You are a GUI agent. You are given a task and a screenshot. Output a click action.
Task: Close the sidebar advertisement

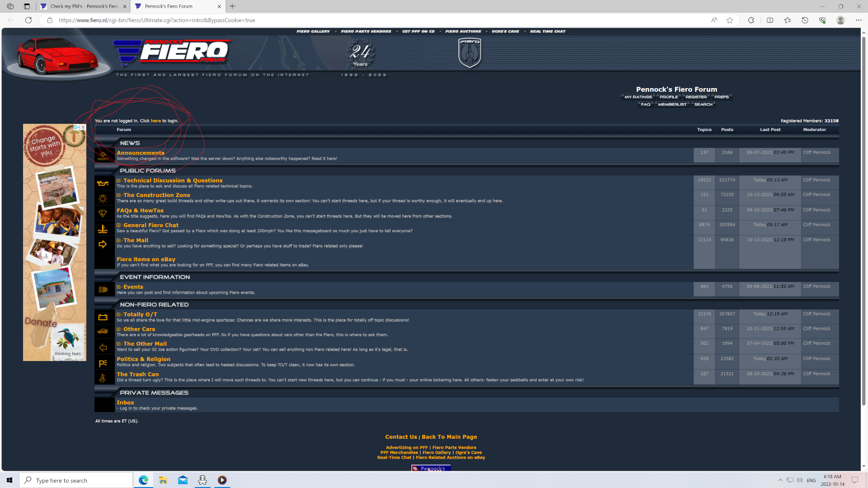(83, 127)
